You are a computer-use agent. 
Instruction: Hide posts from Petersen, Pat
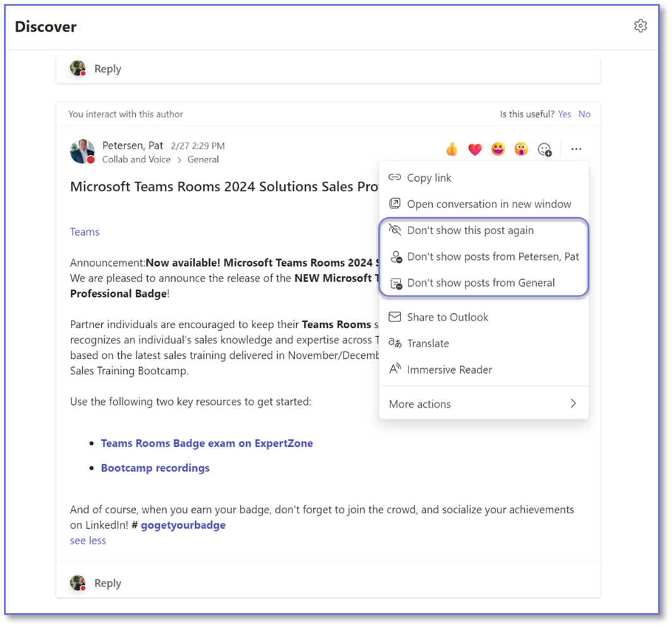(493, 257)
